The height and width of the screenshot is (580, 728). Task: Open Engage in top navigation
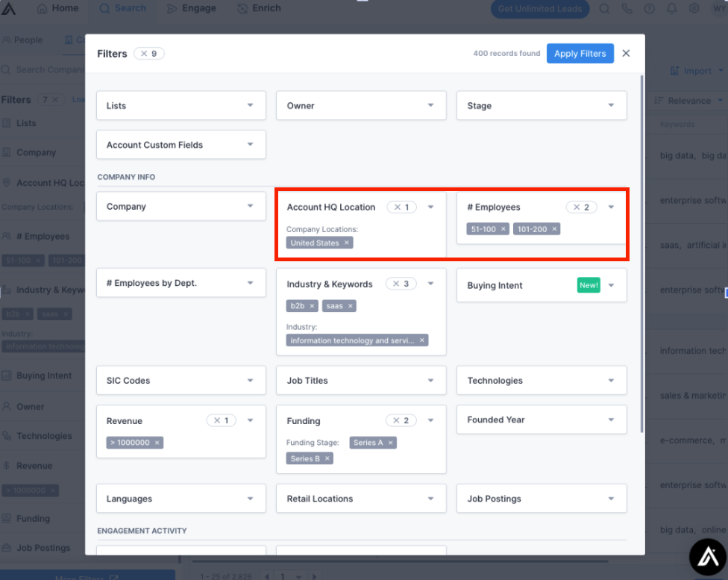click(x=192, y=8)
